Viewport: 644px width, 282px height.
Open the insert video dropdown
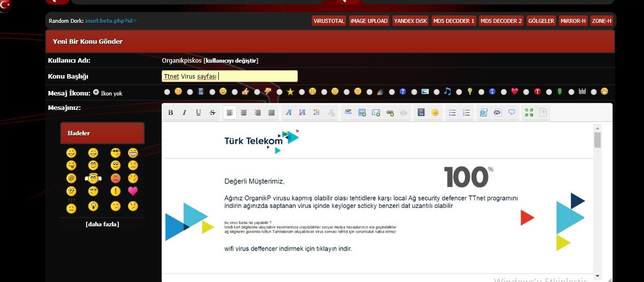421,113
